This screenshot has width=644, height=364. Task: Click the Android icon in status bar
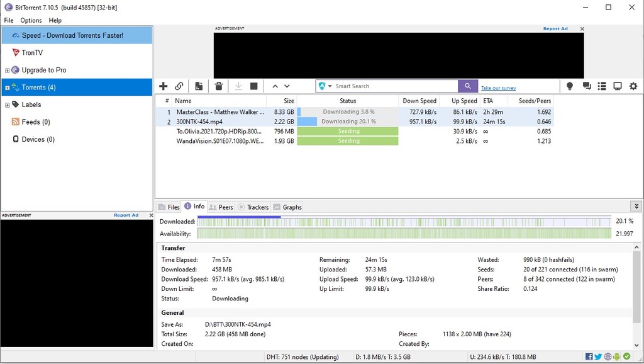[617, 356]
